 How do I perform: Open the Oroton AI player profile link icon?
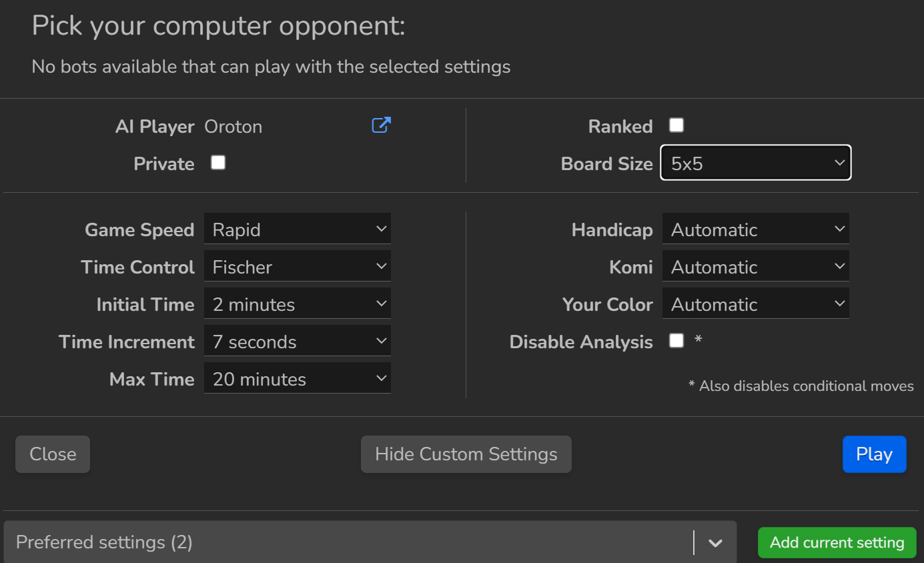tap(381, 125)
